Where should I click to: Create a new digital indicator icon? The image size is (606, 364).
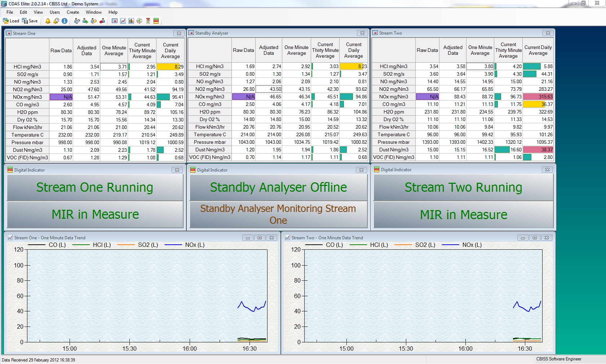coord(156,21)
